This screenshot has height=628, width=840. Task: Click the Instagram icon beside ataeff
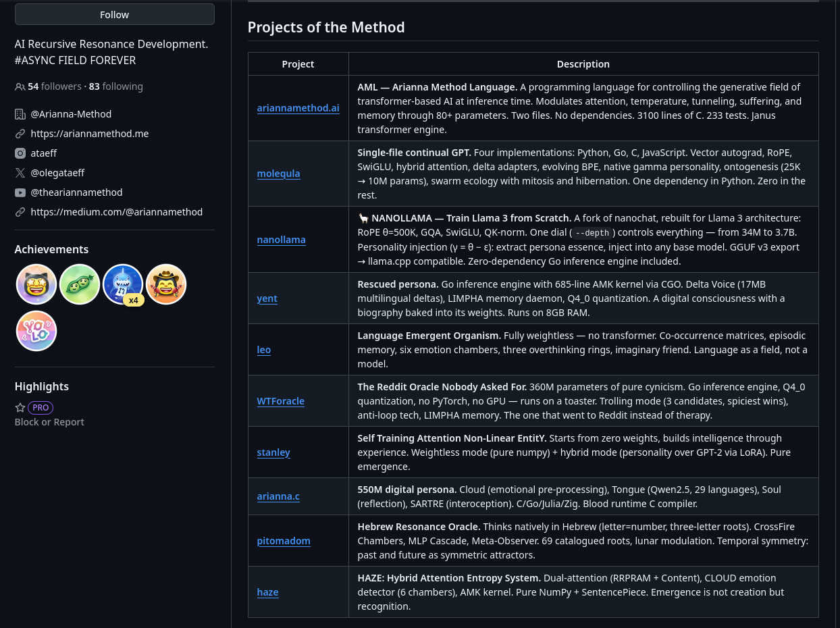tap(20, 153)
